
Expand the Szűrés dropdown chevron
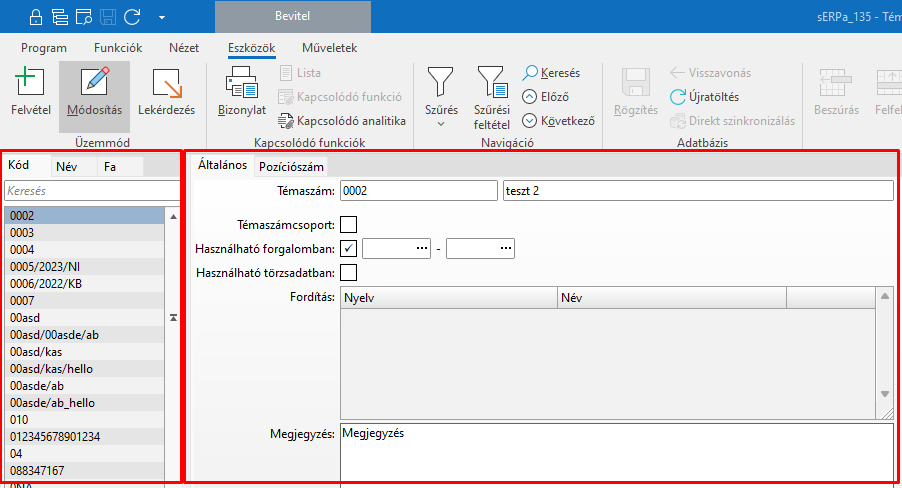[x=441, y=124]
